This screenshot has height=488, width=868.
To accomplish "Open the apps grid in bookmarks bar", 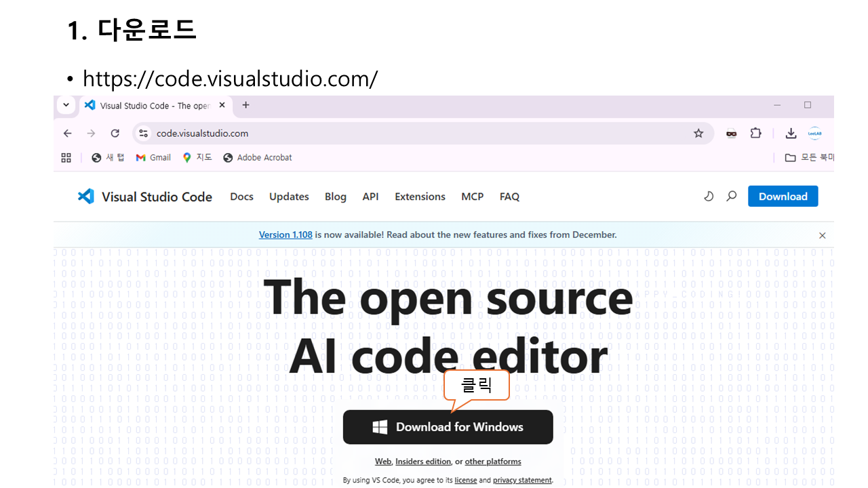I will [66, 158].
